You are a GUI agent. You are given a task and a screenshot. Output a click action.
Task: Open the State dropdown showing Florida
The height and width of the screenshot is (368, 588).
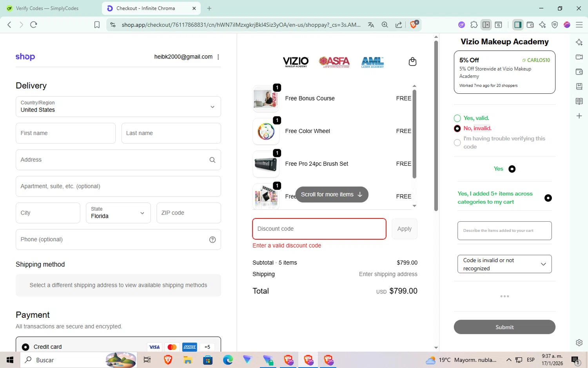(118, 213)
